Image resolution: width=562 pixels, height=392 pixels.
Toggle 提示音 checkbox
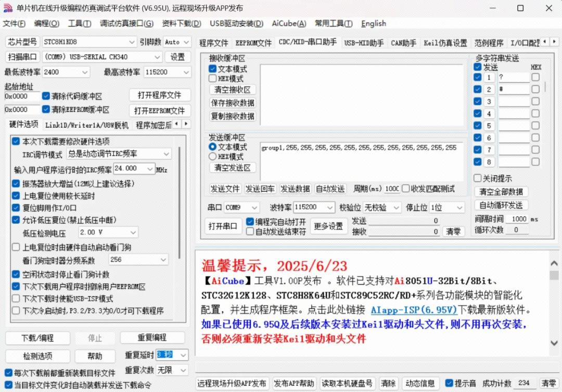pyautogui.click(x=449, y=383)
